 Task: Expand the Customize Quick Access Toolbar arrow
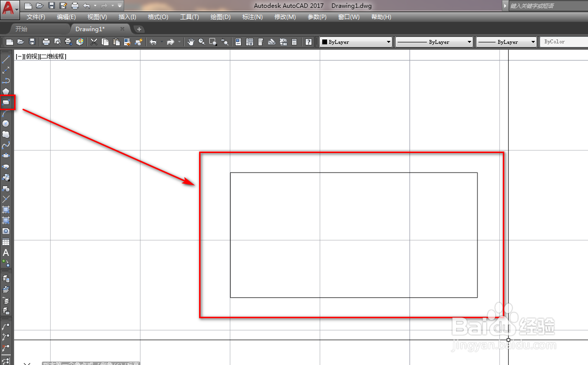(120, 6)
